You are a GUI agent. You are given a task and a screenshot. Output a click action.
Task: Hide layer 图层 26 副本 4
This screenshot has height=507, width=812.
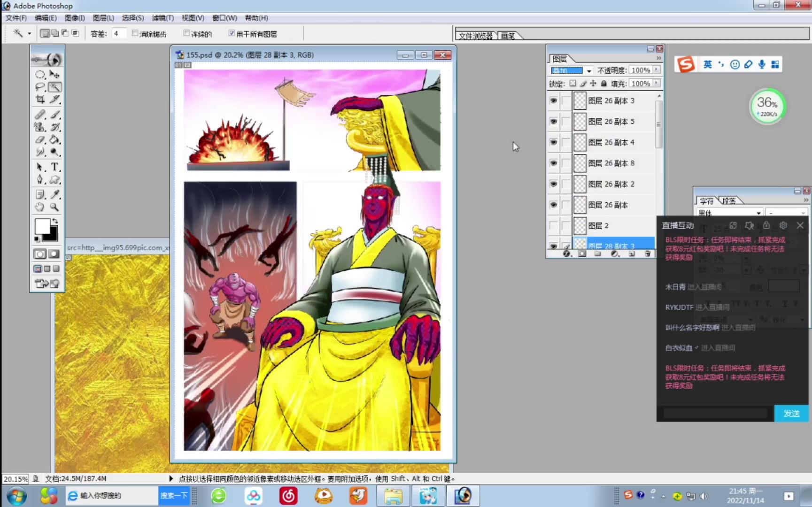(554, 142)
